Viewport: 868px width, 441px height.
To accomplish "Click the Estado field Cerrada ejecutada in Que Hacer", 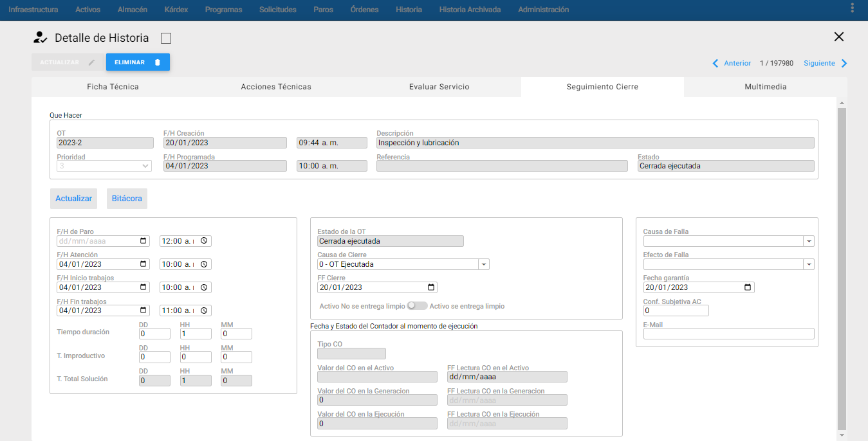I will pos(726,166).
